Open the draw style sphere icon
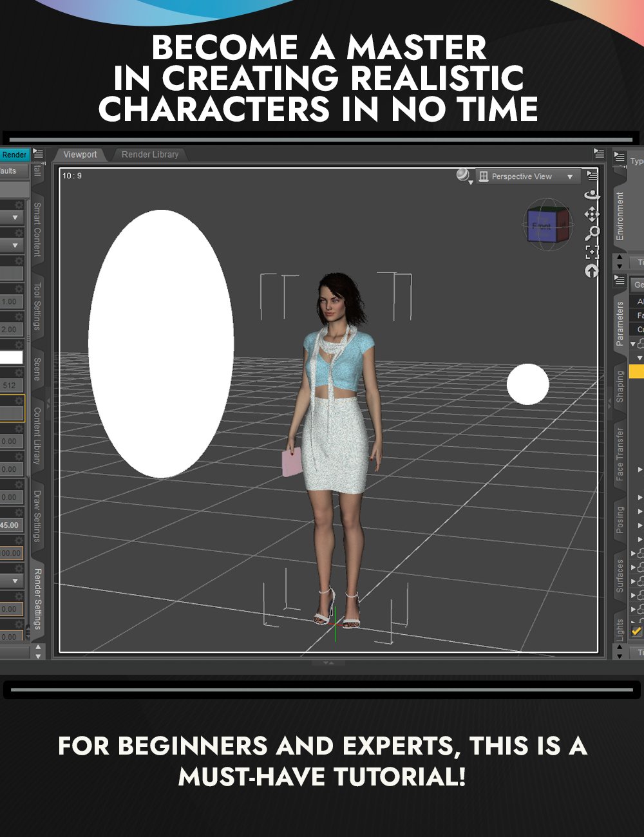The image size is (644, 837). 464,176
